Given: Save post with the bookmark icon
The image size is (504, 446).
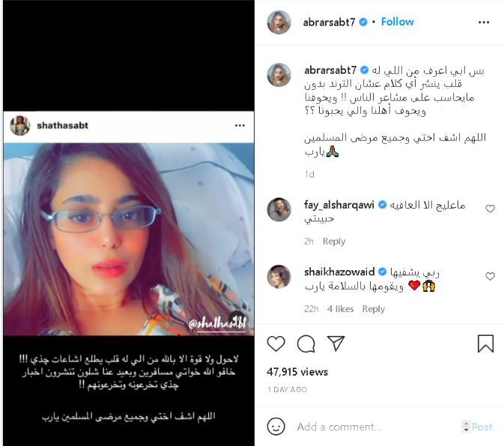Looking at the screenshot, I should point(485,343).
